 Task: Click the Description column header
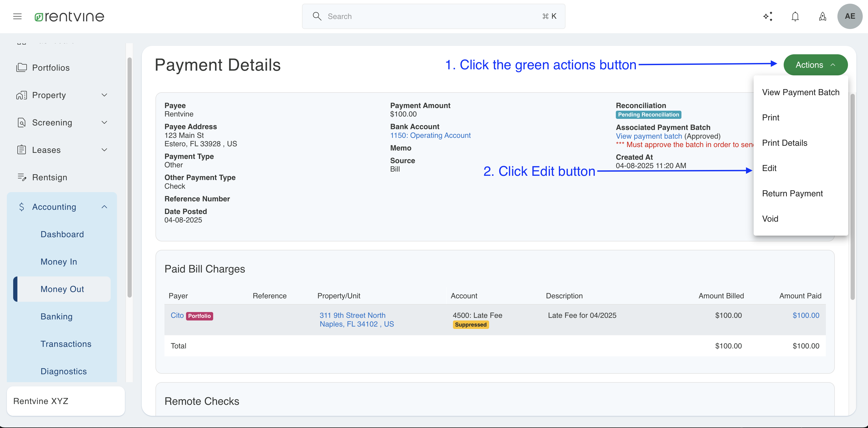tap(564, 296)
